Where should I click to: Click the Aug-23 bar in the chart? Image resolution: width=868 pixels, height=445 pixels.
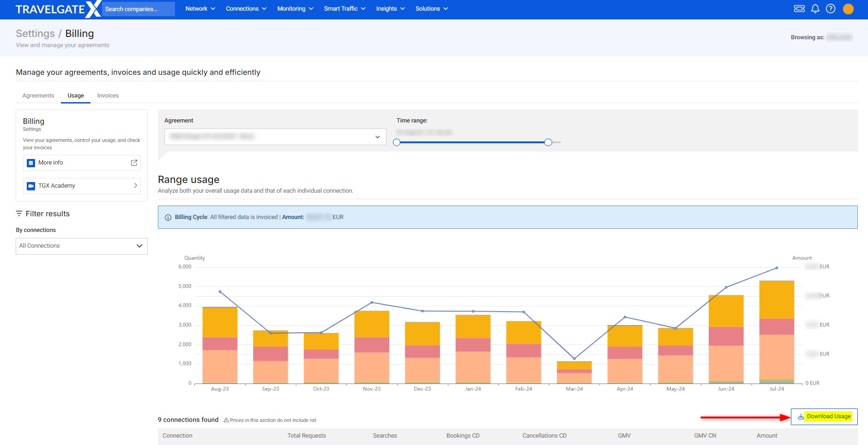pos(220,345)
